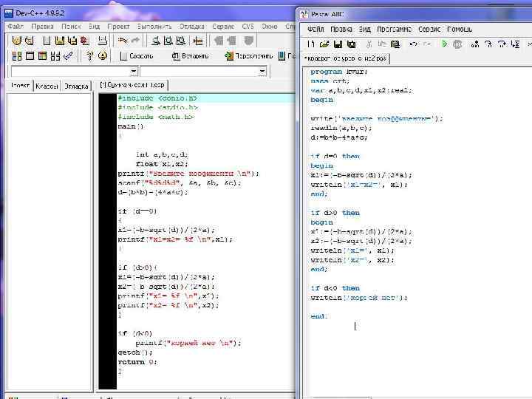532x399 pixels.
Task: Click the Help question mark icon in Dev-C++
Action: [x=89, y=55]
